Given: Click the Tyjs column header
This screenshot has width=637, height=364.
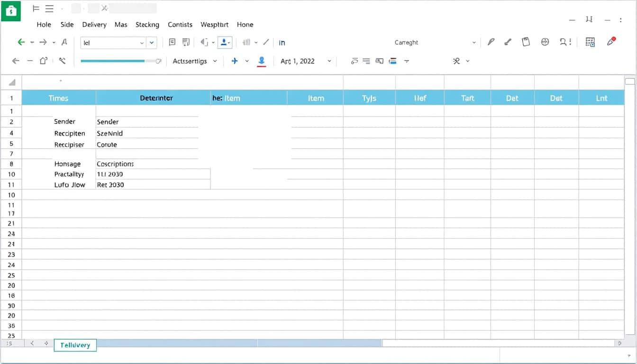Looking at the screenshot, I should click(x=369, y=98).
